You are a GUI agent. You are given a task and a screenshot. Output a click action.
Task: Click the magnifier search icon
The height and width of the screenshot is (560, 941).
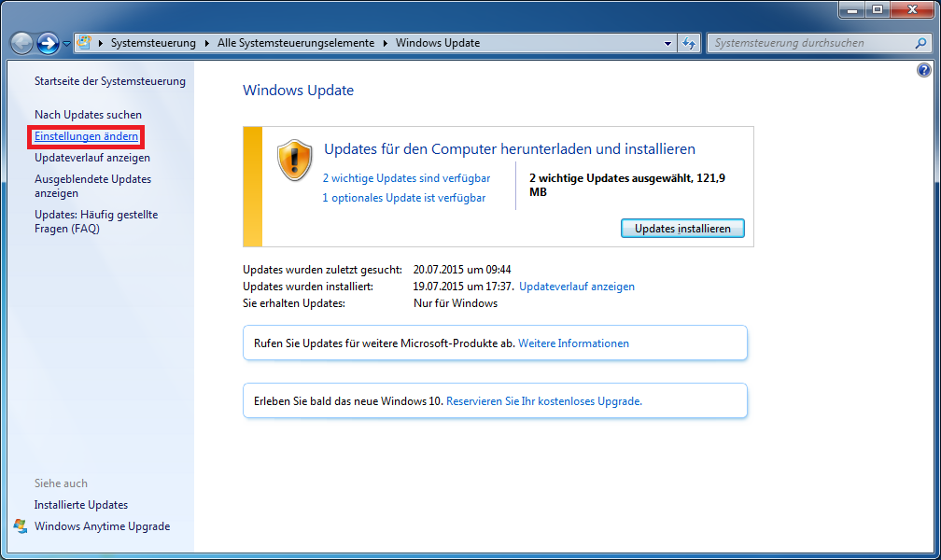[920, 43]
